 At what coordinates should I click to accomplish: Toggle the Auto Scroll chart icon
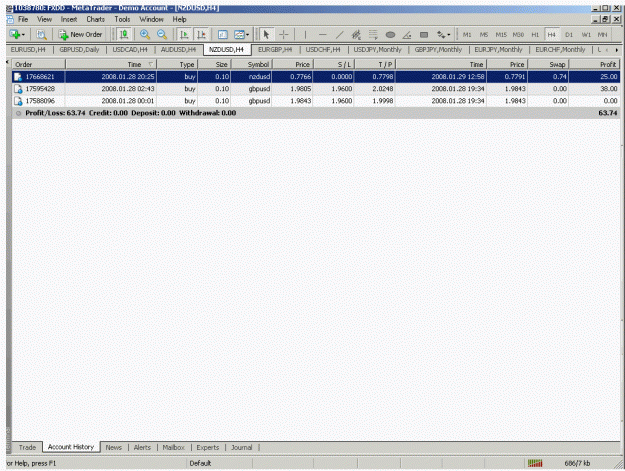184,35
